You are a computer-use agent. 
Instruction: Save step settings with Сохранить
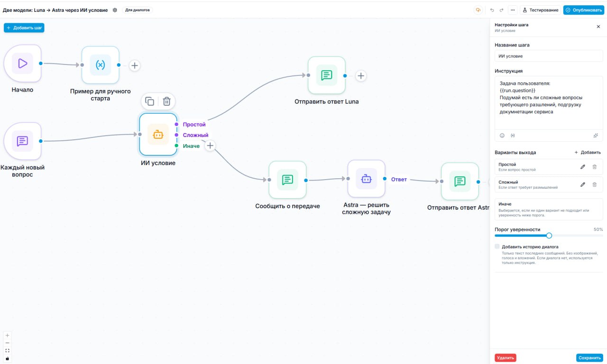(589, 358)
